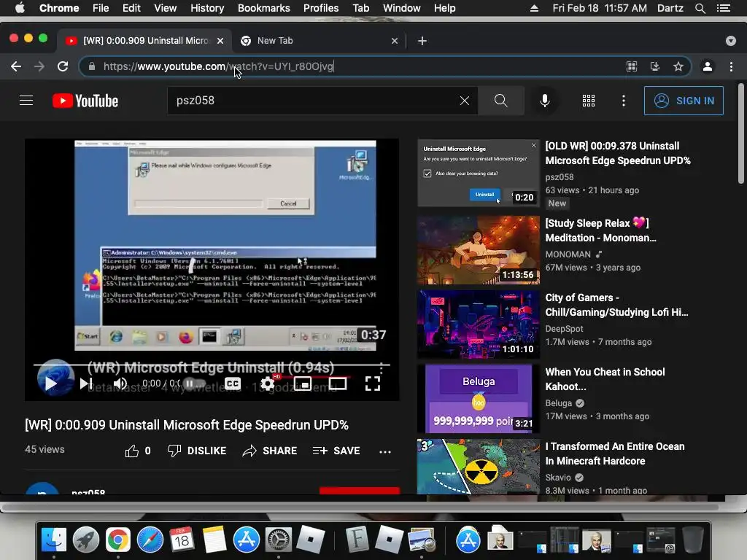Open Spotlight search in the menu bar

tap(700, 8)
